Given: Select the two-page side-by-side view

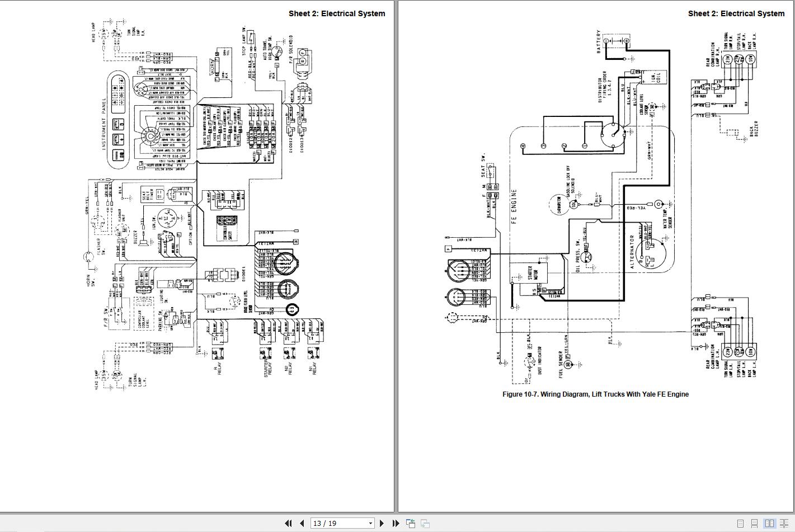Looking at the screenshot, I should [769, 524].
